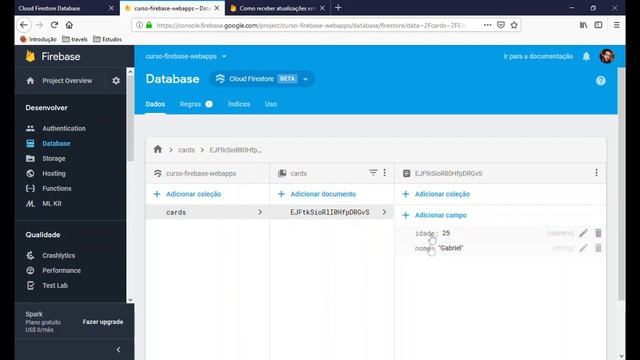Viewport: 640px width, 360px height.
Task: Select document EJFtkSioRlI0HfpDRGvS row
Action: click(331, 212)
